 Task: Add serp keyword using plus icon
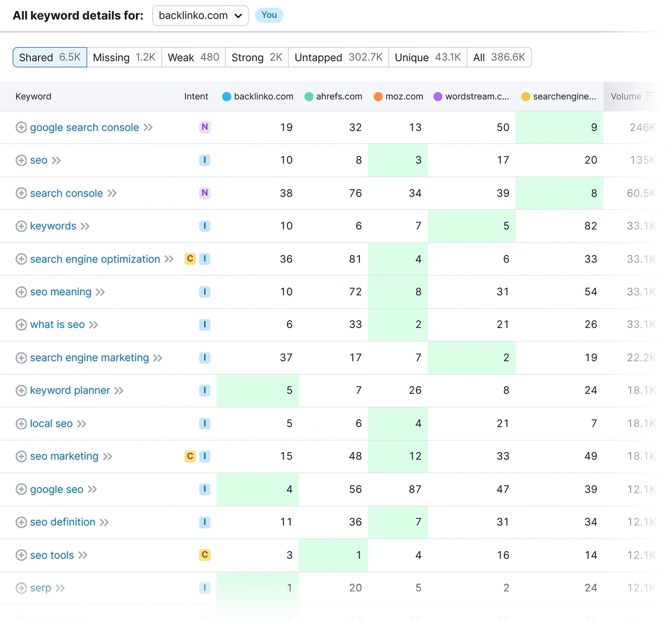click(21, 588)
